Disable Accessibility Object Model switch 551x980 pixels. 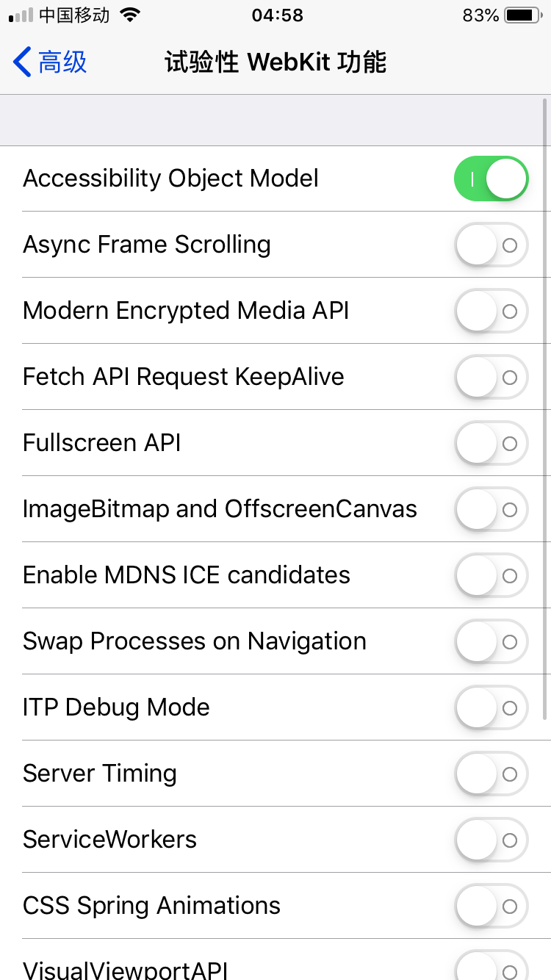point(491,179)
